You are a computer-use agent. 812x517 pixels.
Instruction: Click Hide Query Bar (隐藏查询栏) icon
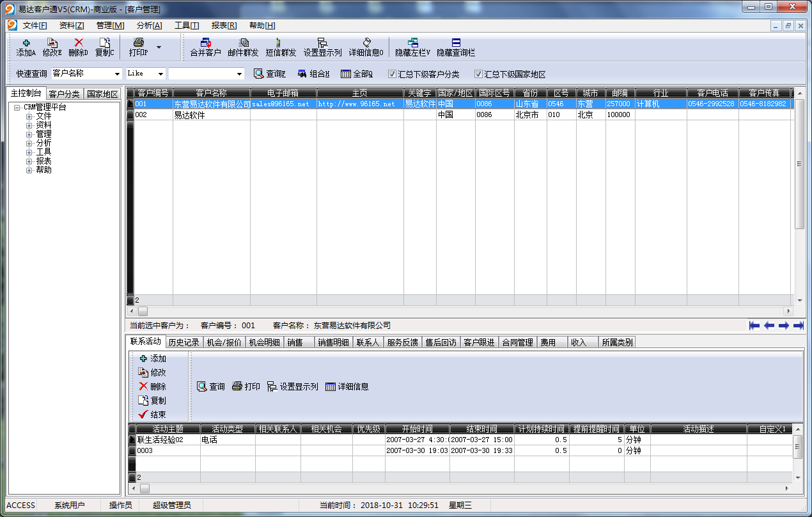(x=456, y=47)
